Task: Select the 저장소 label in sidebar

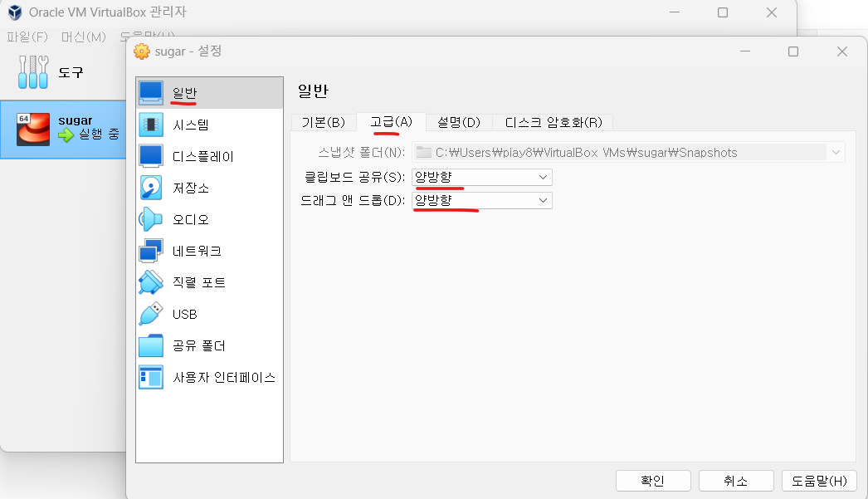Action: pos(190,188)
